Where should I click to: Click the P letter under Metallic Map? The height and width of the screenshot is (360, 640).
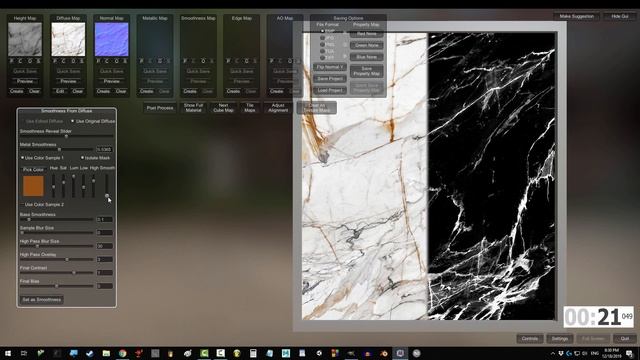(141, 61)
